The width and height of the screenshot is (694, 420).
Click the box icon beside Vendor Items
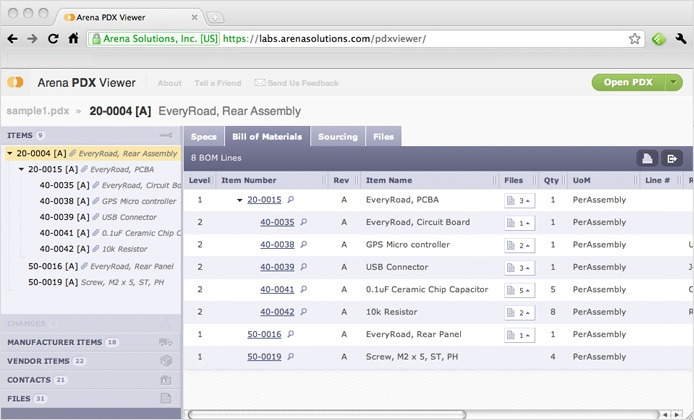[166, 361]
